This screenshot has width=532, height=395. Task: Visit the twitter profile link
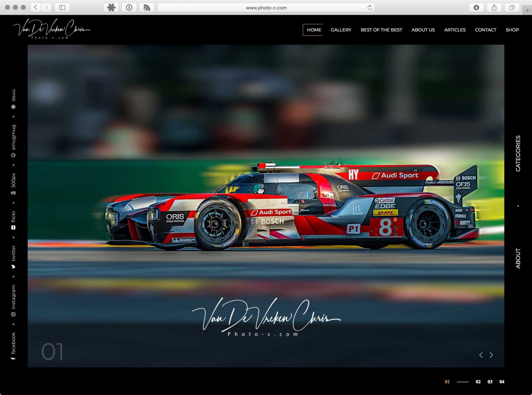click(13, 257)
